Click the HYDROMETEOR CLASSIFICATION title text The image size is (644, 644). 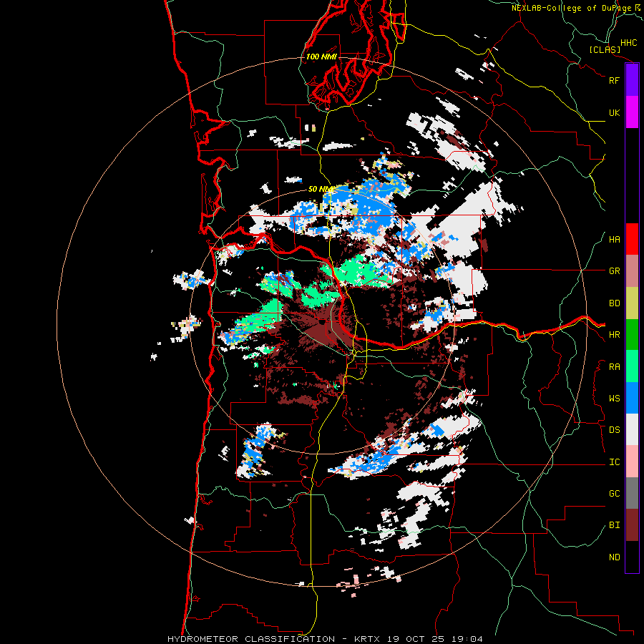[x=251, y=639]
